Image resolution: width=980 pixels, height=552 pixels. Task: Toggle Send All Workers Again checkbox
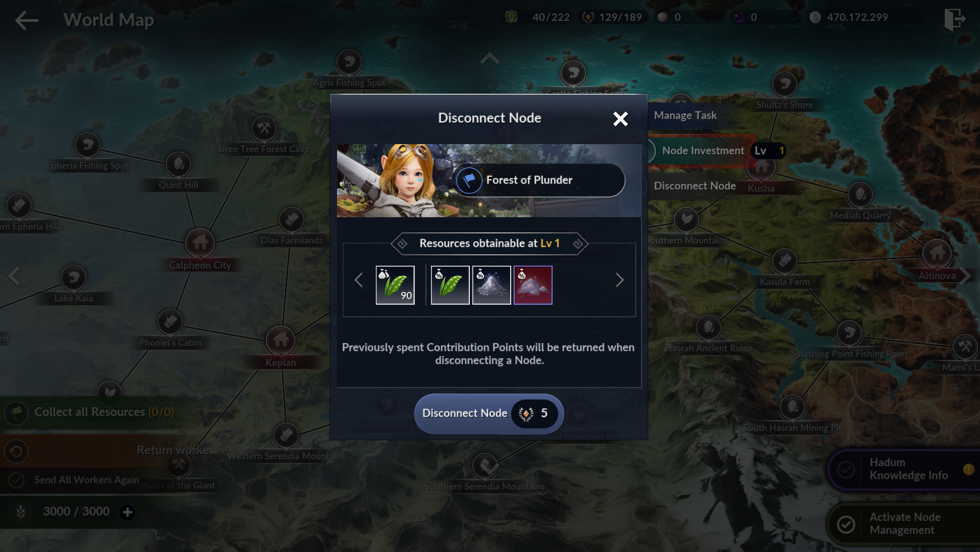(x=16, y=480)
